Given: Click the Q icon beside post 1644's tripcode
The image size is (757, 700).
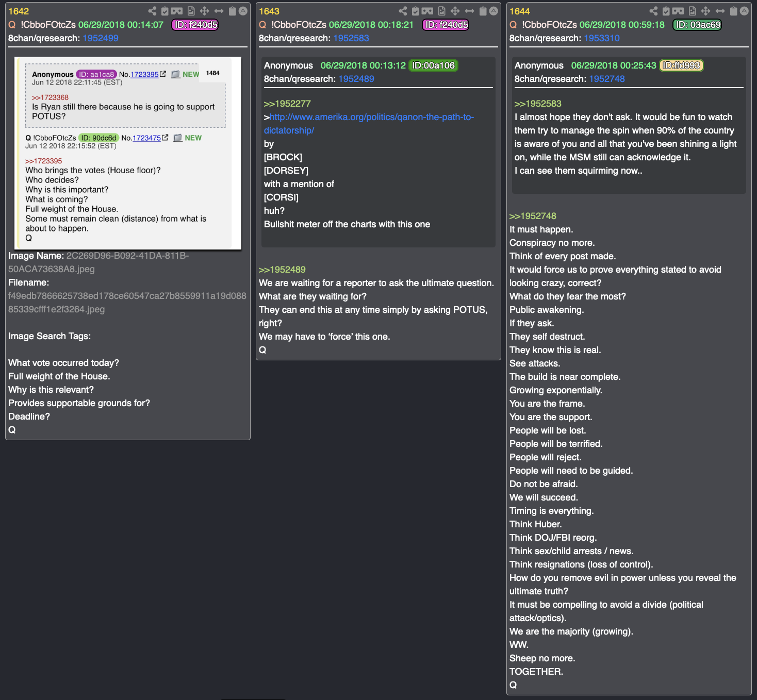Looking at the screenshot, I should tap(513, 25).
